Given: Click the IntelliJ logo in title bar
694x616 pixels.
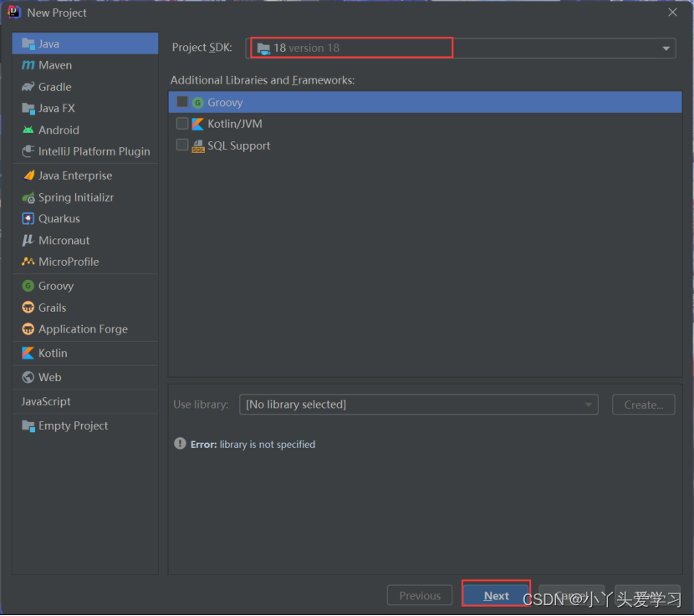Looking at the screenshot, I should [x=14, y=12].
